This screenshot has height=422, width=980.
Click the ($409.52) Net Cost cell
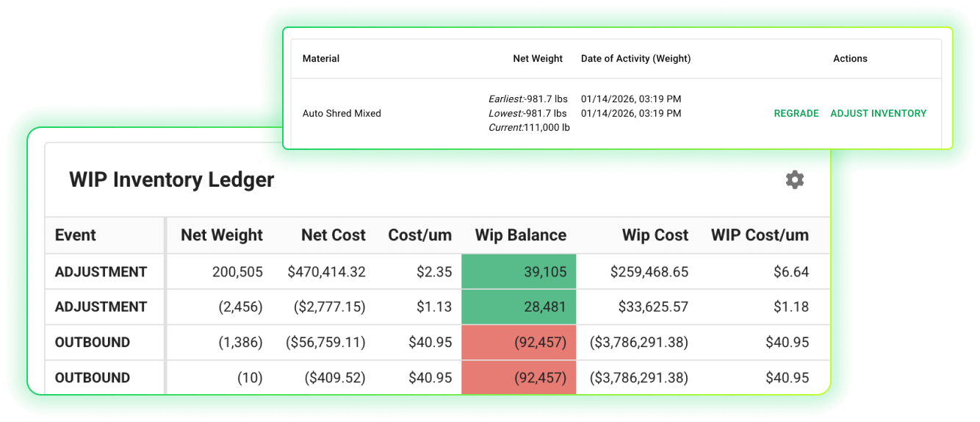click(x=334, y=378)
